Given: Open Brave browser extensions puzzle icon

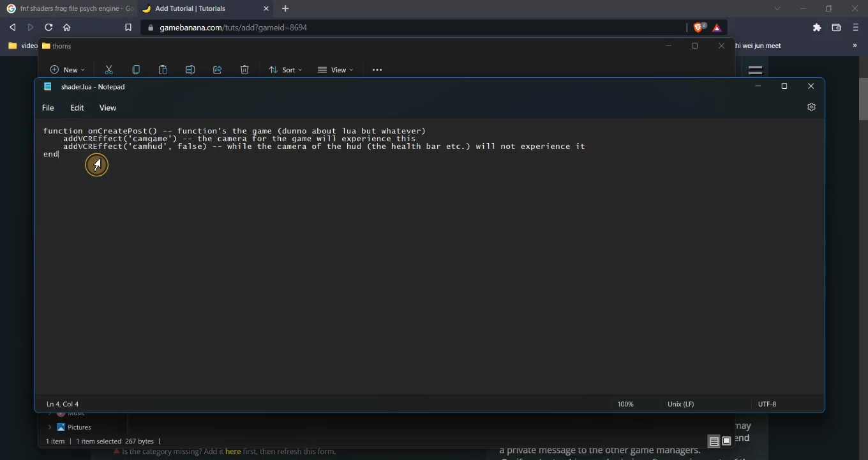Looking at the screenshot, I should pos(817,27).
